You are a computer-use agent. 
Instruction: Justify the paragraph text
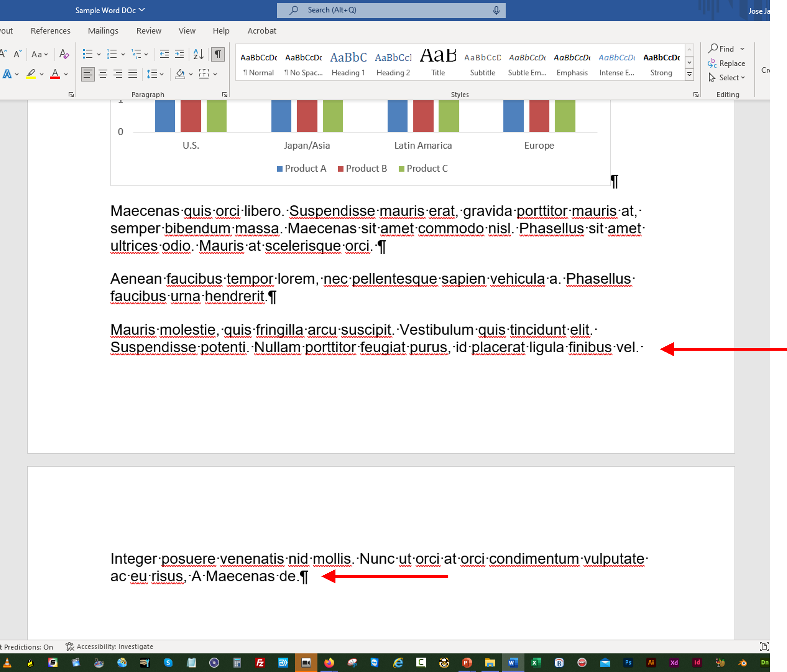133,74
